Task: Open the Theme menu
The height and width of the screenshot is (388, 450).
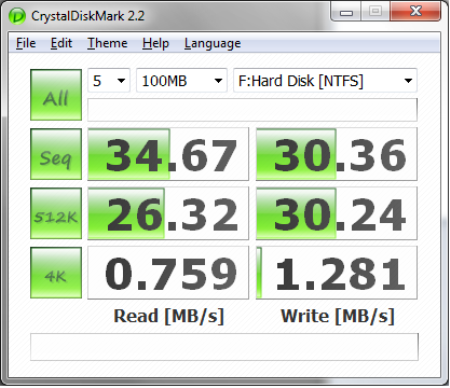Action: [x=107, y=43]
